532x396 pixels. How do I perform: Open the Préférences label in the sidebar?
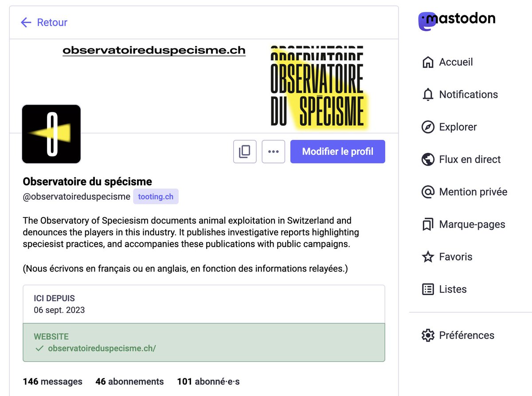(x=466, y=335)
